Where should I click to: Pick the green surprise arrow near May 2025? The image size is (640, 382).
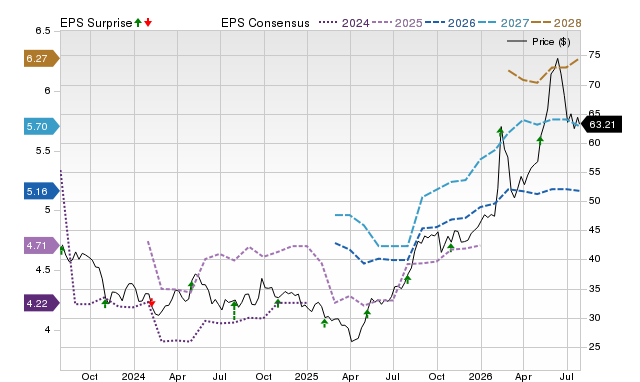367,313
